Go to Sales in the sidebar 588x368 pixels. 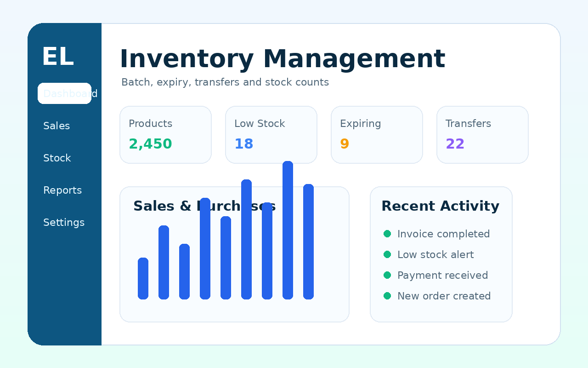click(57, 126)
